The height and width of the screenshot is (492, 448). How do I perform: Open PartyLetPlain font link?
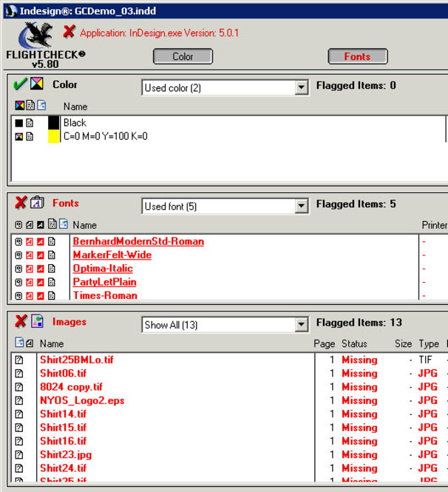pos(104,282)
